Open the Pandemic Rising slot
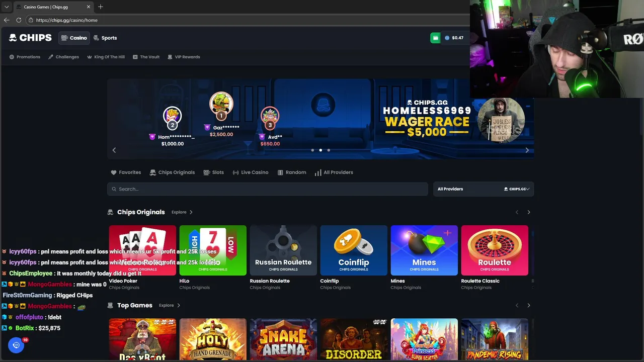The width and height of the screenshot is (644, 362). coord(495,339)
